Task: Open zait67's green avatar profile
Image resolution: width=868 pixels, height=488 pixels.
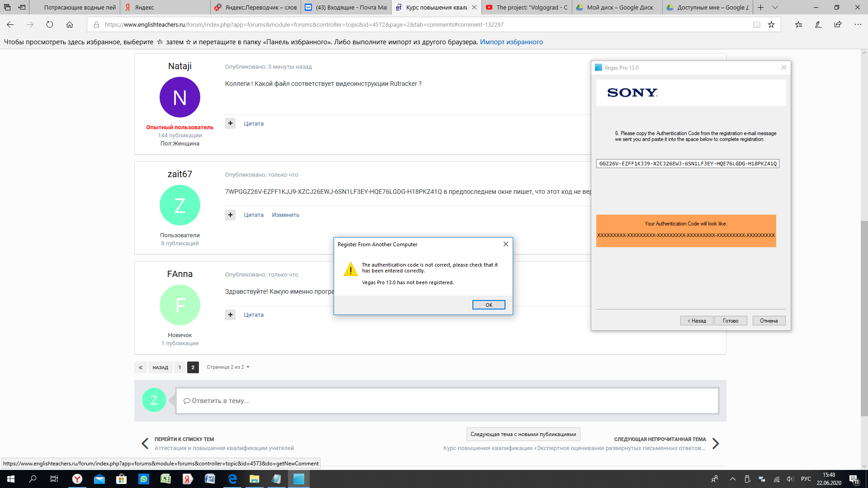Action: 180,205
